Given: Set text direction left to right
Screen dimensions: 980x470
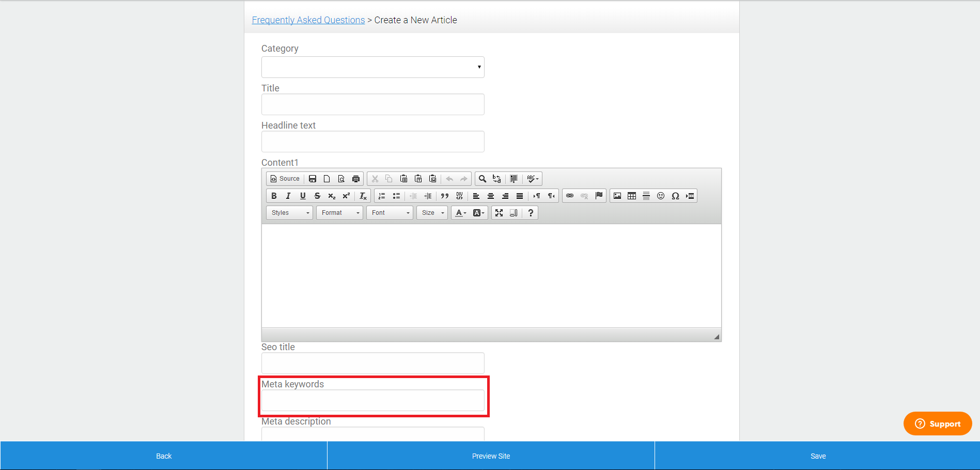Looking at the screenshot, I should 537,196.
